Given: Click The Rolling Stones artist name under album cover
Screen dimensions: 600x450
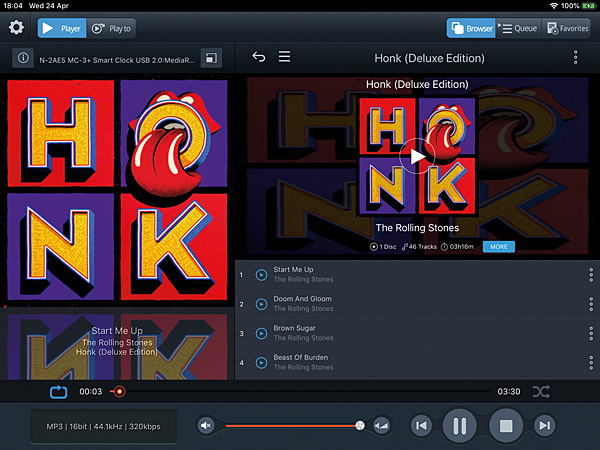Looking at the screenshot, I should click(x=417, y=228).
